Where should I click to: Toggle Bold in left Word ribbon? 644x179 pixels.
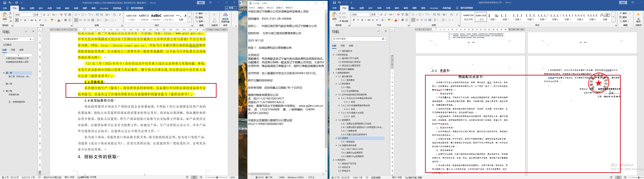coord(17,20)
